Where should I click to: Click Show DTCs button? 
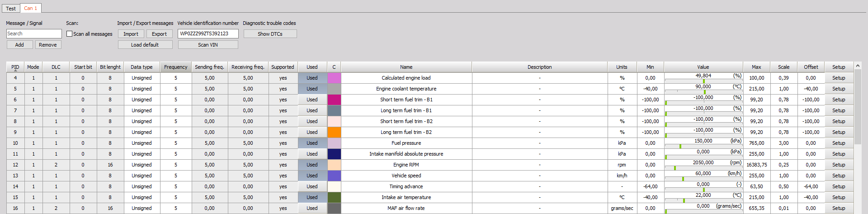pos(270,34)
